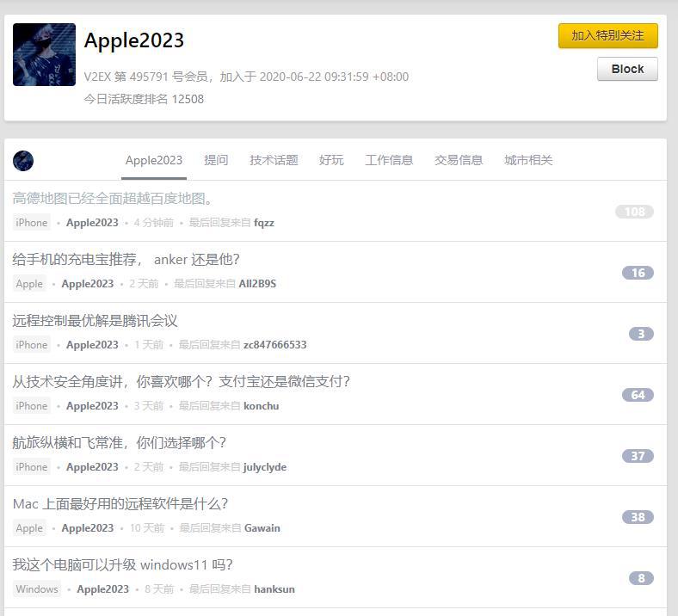Switch to the 城市相关 tab
Image resolution: width=678 pixels, height=616 pixels.
point(528,160)
